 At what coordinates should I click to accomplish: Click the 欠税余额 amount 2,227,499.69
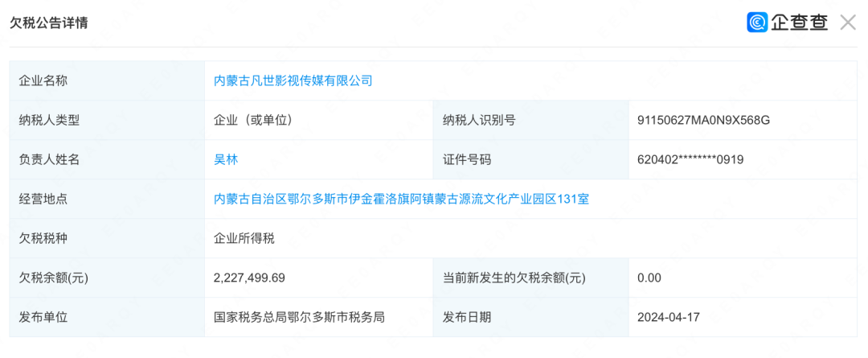pyautogui.click(x=250, y=278)
